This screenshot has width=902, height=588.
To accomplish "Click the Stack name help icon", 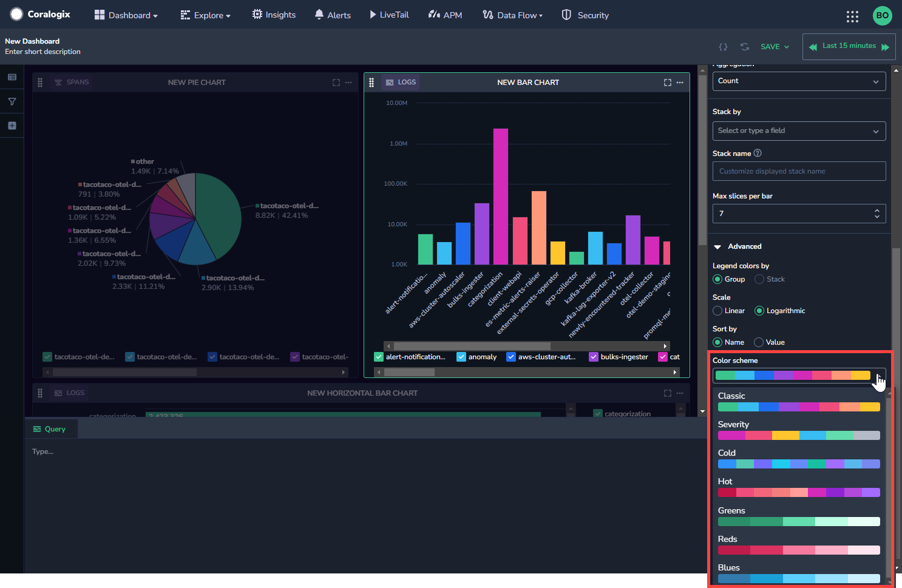I will tap(758, 154).
